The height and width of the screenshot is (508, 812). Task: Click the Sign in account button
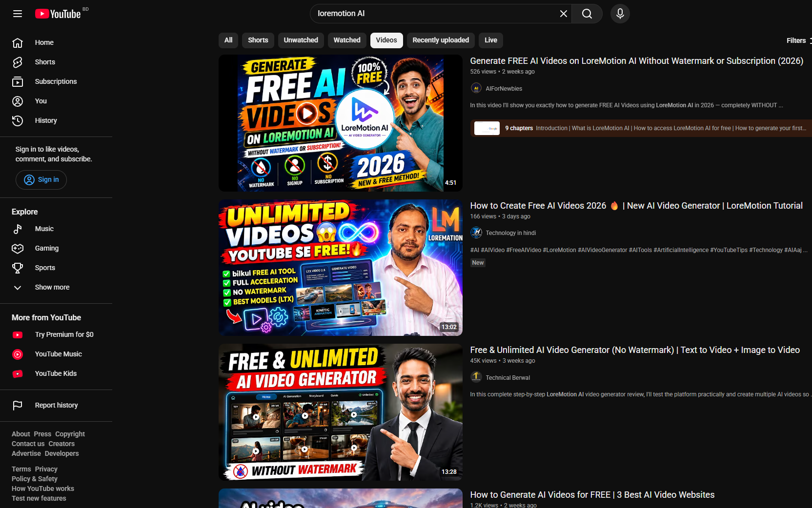(41, 180)
